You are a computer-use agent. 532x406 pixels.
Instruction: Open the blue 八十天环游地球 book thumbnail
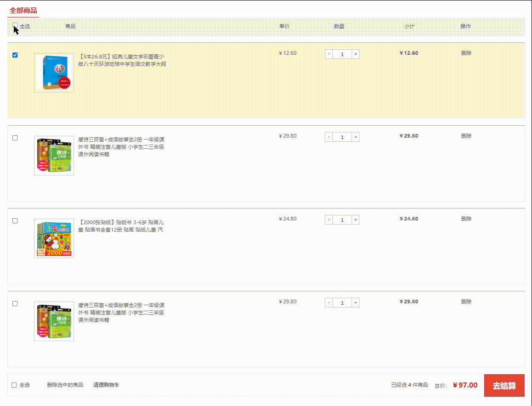[54, 73]
